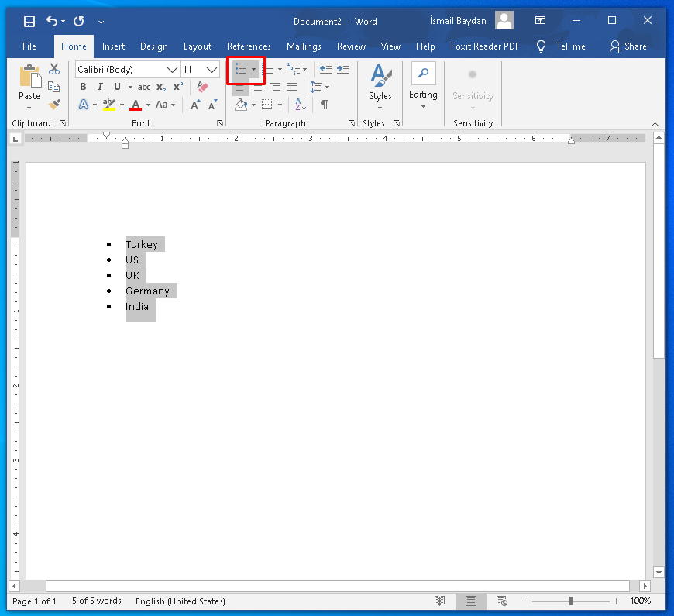
Task: Expand the Paste options arrow
Action: pos(29,108)
